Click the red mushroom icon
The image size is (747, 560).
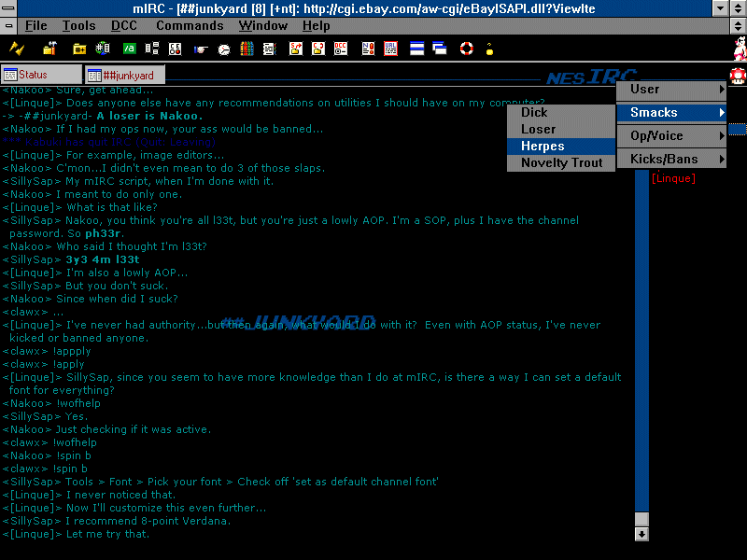pyautogui.click(x=737, y=75)
